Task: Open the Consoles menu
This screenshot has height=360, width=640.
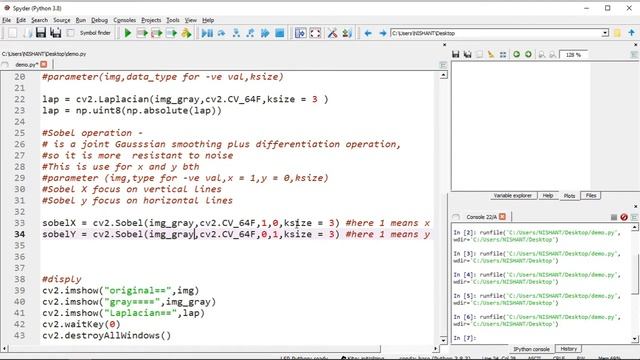Action: 124,20
